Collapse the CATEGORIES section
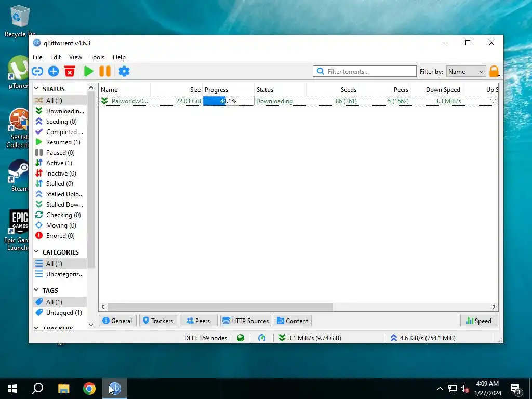The image size is (532, 399). (36, 252)
